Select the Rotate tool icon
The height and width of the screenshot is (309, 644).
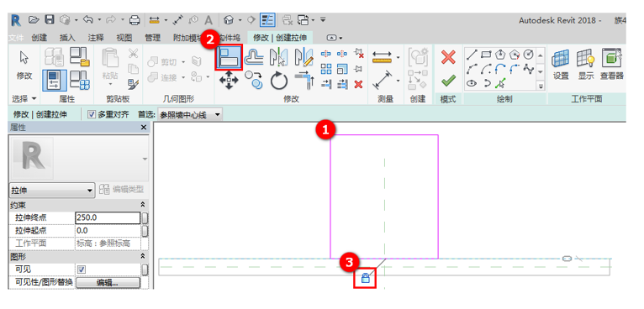point(279,81)
